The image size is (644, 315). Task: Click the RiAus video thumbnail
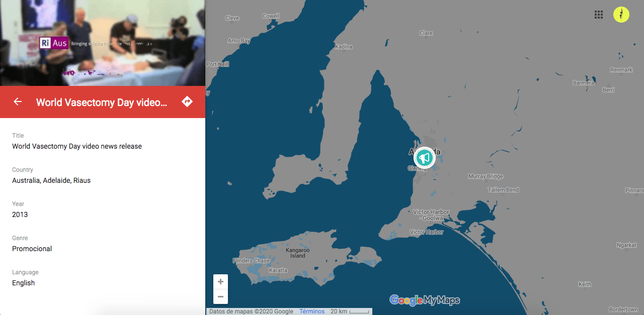103,43
